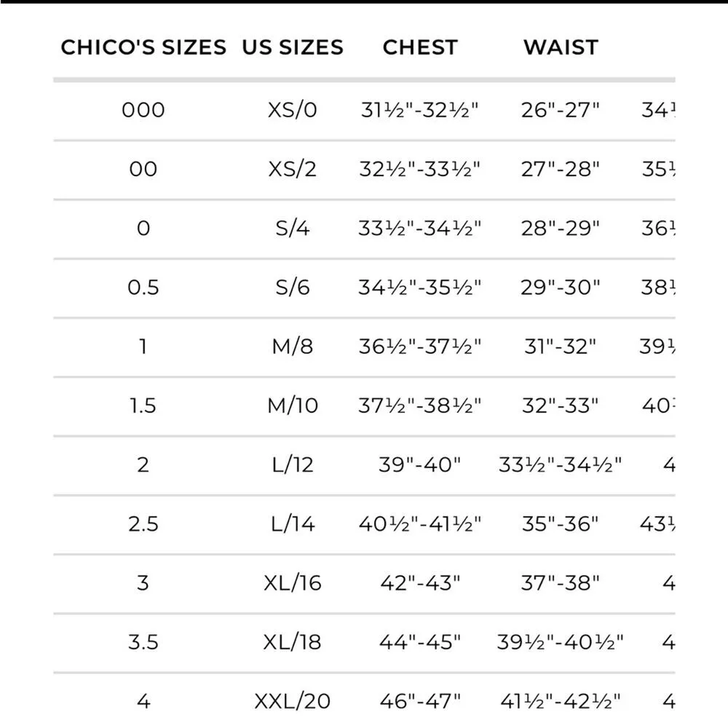Image resolution: width=728 pixels, height=728 pixels.
Task: Select the XXL/20 US size cell
Action: (292, 701)
